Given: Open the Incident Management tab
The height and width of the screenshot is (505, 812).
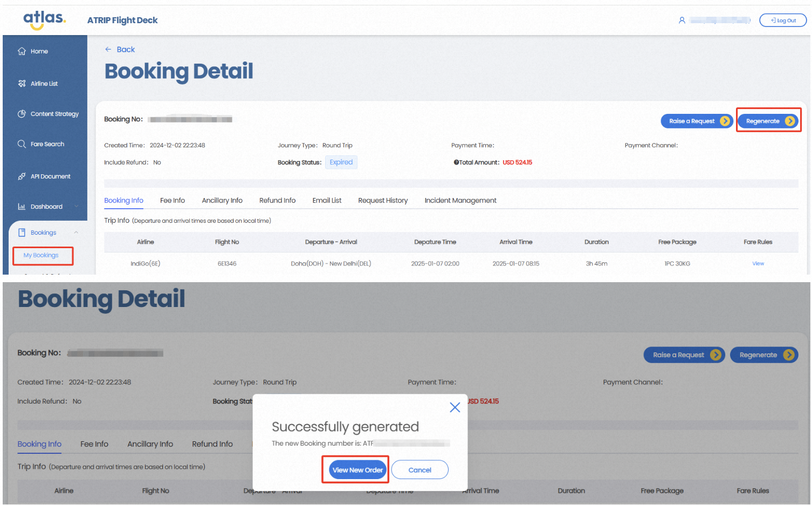Looking at the screenshot, I should click(x=460, y=201).
